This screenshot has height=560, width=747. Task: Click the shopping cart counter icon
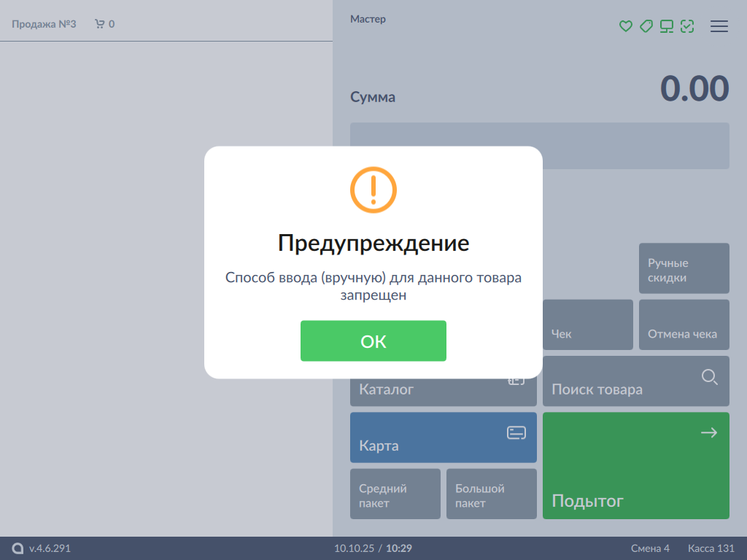[100, 24]
